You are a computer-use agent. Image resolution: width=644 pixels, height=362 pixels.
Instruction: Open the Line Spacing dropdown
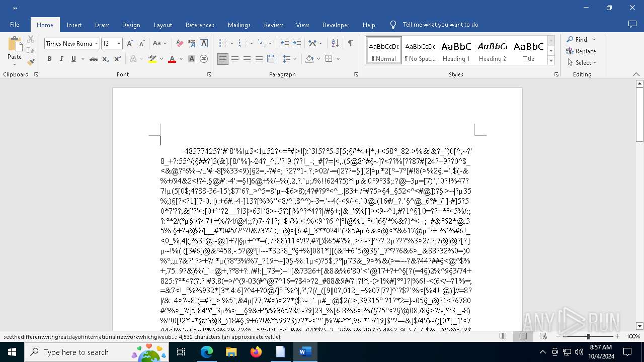point(289,59)
